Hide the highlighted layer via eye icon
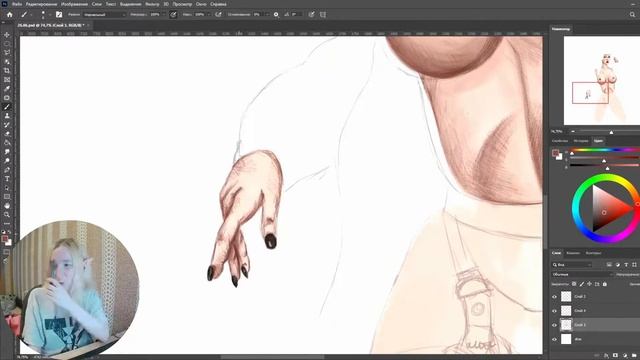Screen dimensions: 640x360 pyautogui.click(x=554, y=325)
